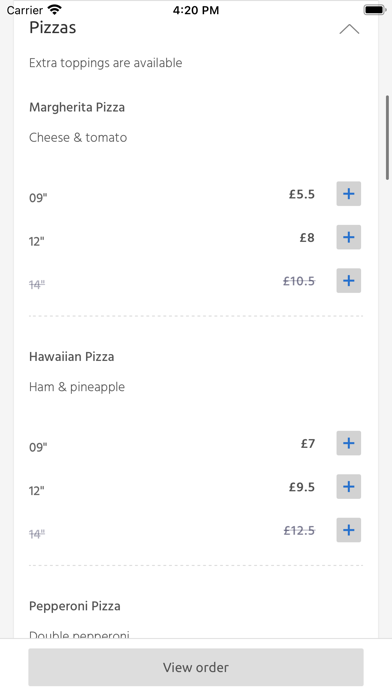This screenshot has width=392, height=696.
Task: Select the Pizzas section heading
Action: (52, 28)
